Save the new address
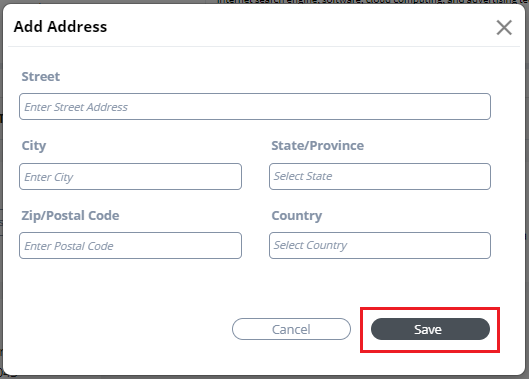Screen dimensions: 529x379 [x=430, y=329]
